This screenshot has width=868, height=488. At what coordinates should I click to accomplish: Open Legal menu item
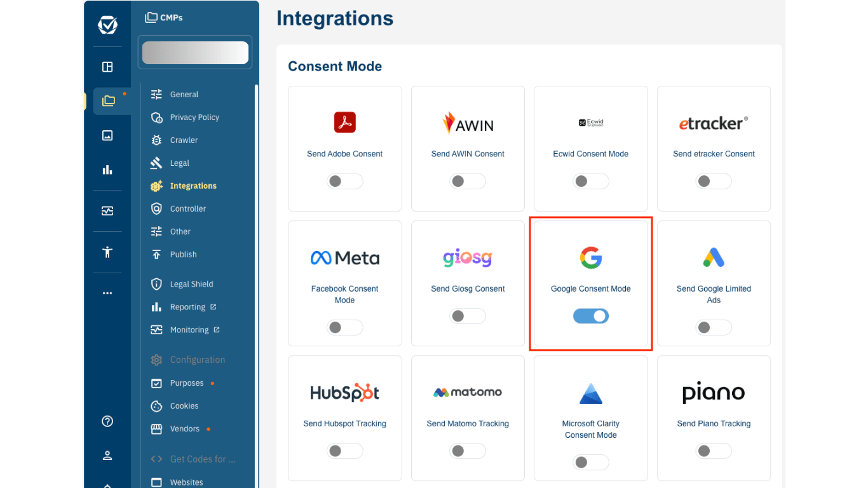pyautogui.click(x=170, y=163)
